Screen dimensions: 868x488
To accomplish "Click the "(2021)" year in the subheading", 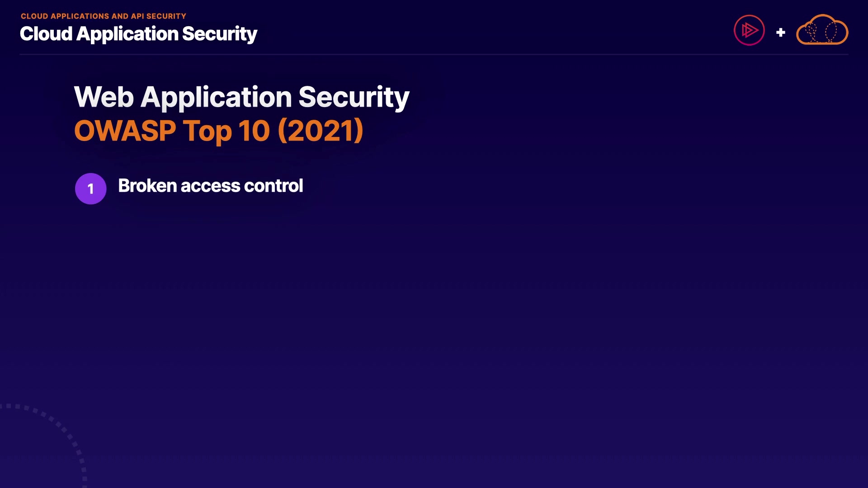I will pos(321,131).
